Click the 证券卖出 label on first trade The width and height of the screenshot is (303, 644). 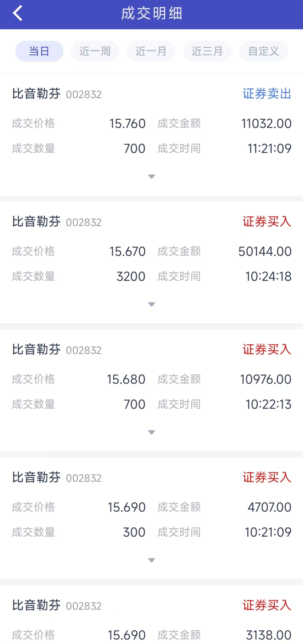(267, 94)
